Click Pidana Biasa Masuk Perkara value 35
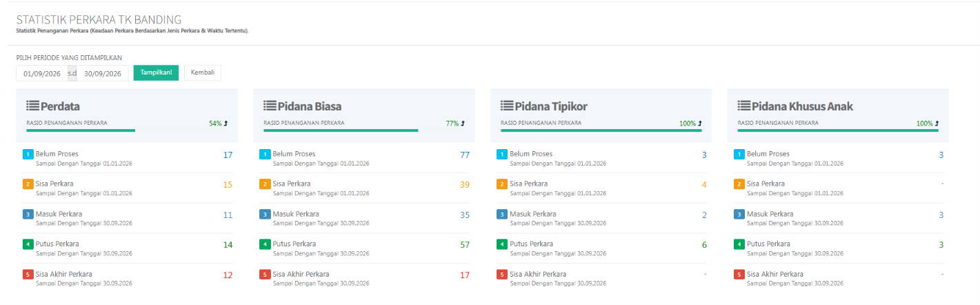Image resolution: width=980 pixels, height=305 pixels. 465,215
